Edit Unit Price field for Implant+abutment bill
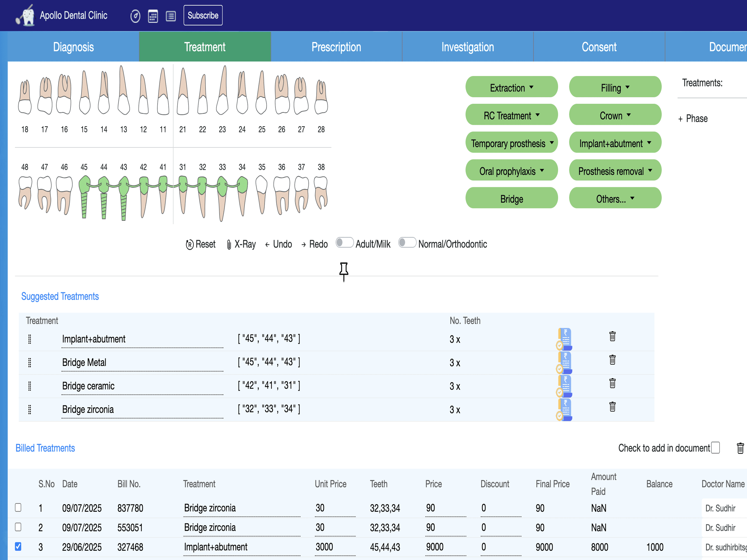This screenshot has height=560, width=747. tap(335, 547)
